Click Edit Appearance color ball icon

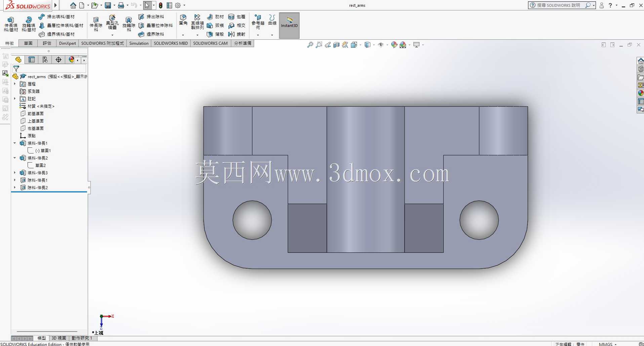(394, 45)
